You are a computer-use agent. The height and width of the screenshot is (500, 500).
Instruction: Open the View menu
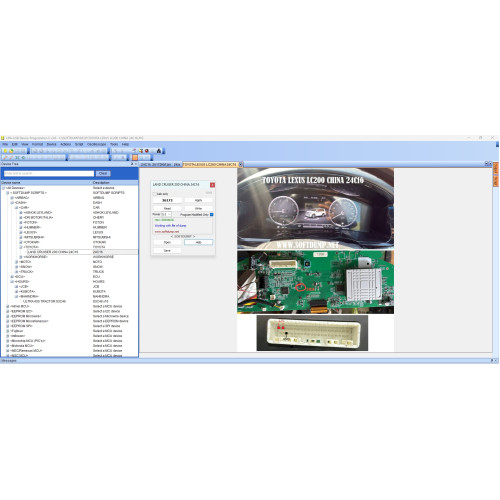point(25,144)
